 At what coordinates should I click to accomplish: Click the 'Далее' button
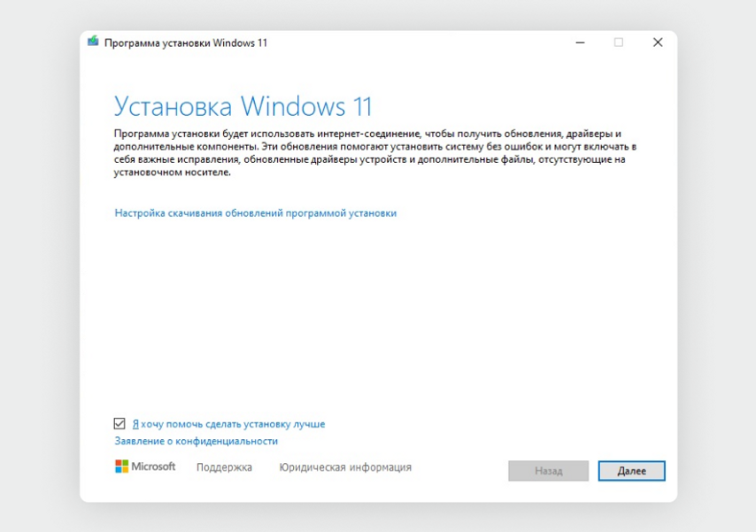point(631,471)
